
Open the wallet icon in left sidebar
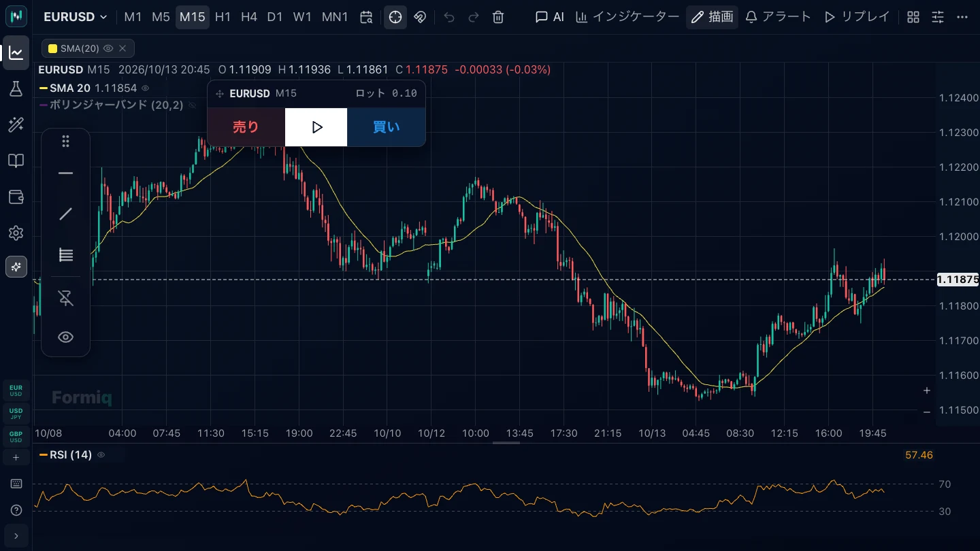(x=16, y=197)
